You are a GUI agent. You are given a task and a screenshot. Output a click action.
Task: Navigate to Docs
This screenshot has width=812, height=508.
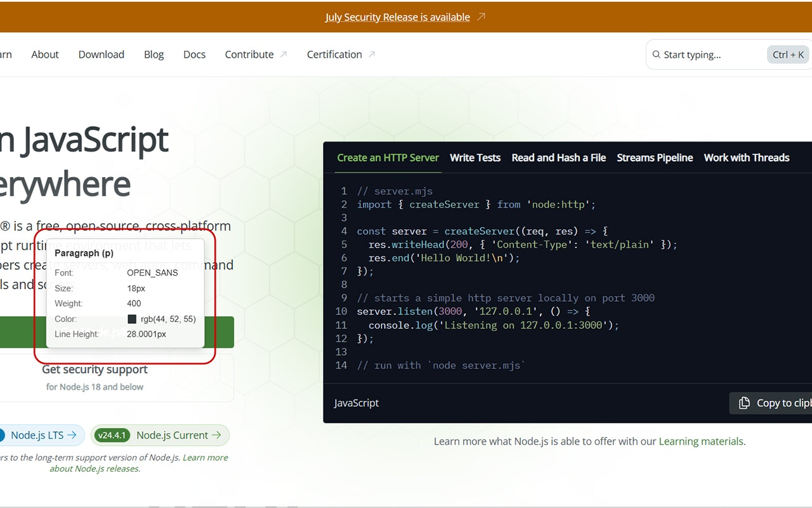pyautogui.click(x=194, y=55)
